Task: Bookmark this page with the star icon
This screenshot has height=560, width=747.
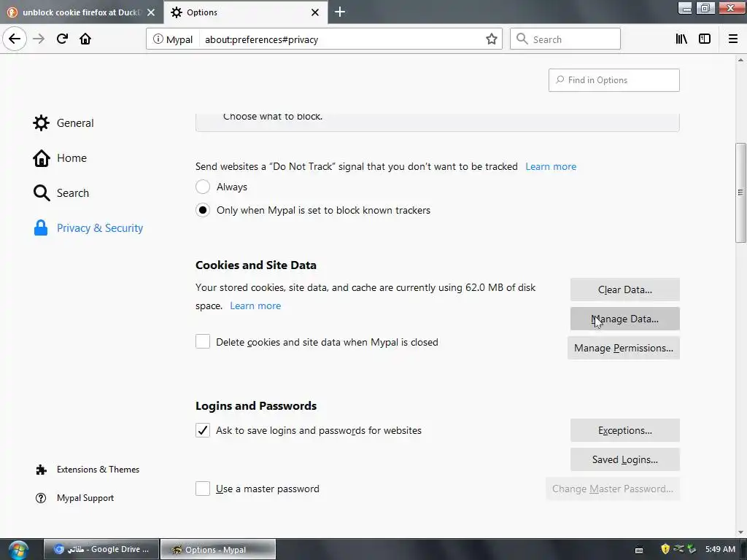Action: click(x=491, y=39)
